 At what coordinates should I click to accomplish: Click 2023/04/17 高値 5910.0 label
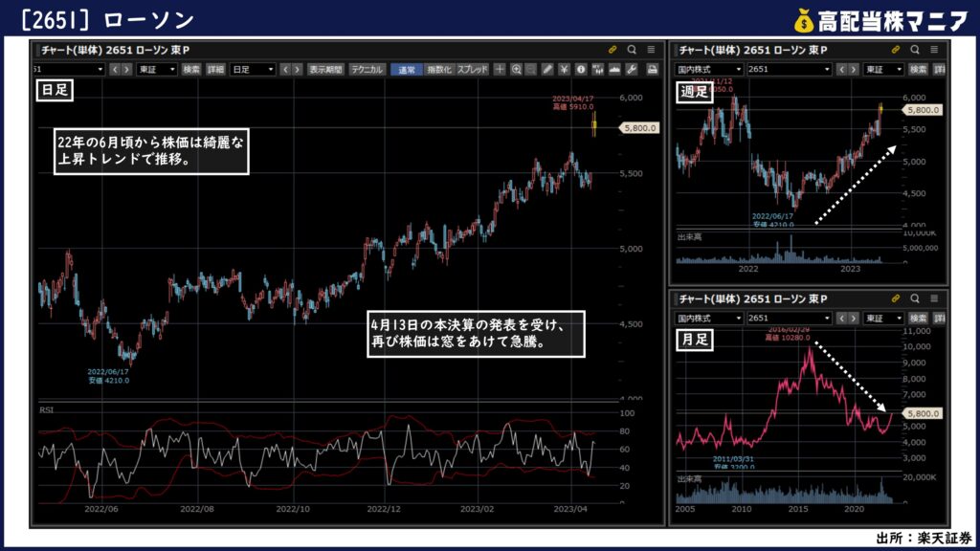point(572,103)
